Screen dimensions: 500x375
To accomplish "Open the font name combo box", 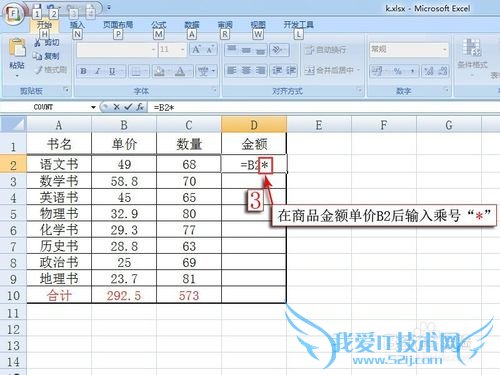I will [x=116, y=50].
